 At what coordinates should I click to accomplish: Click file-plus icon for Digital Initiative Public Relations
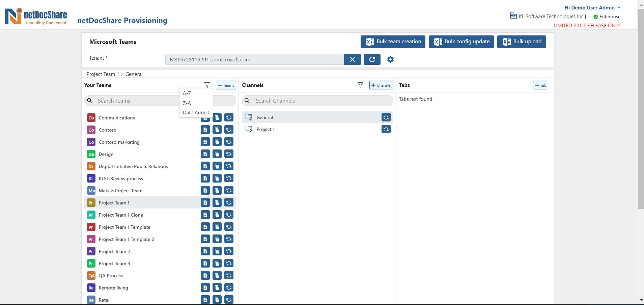click(205, 166)
